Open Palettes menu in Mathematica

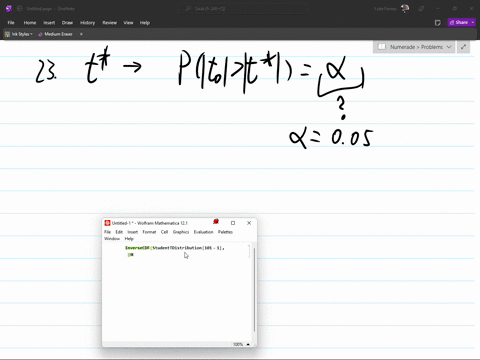pyautogui.click(x=225, y=232)
